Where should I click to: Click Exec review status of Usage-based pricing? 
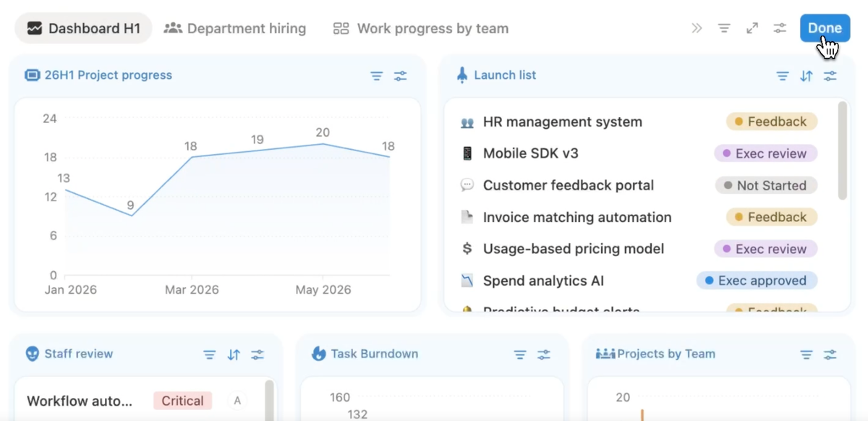765,249
